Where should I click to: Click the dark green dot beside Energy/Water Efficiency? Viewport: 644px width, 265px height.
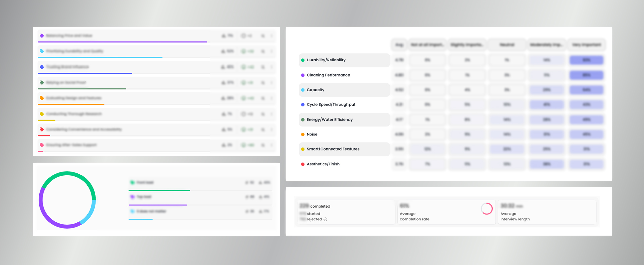(x=303, y=120)
